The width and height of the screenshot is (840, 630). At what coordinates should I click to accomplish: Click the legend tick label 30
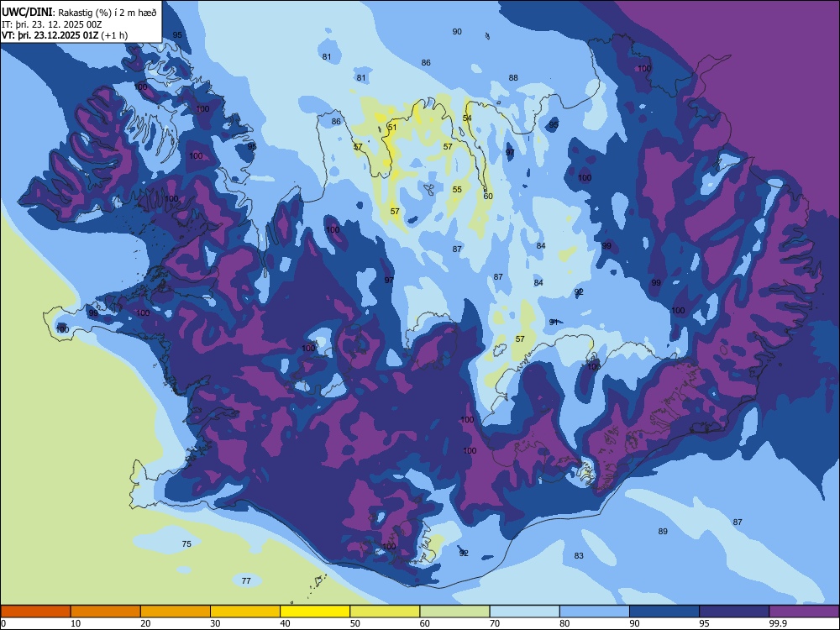(x=215, y=623)
